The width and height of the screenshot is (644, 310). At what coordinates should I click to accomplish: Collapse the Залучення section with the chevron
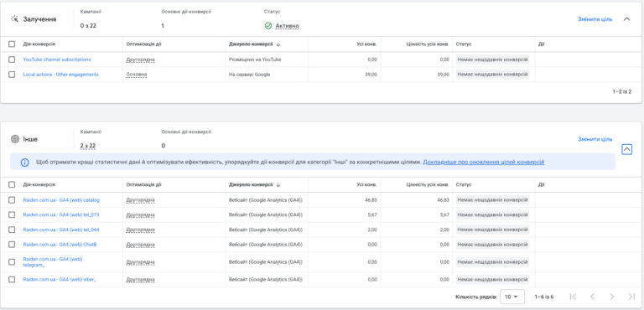[626, 19]
